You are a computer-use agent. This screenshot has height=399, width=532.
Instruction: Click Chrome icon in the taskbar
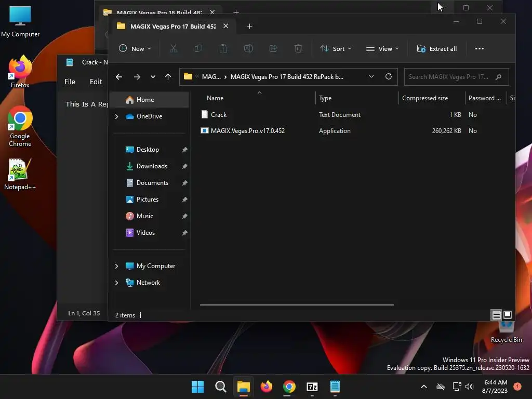289,387
